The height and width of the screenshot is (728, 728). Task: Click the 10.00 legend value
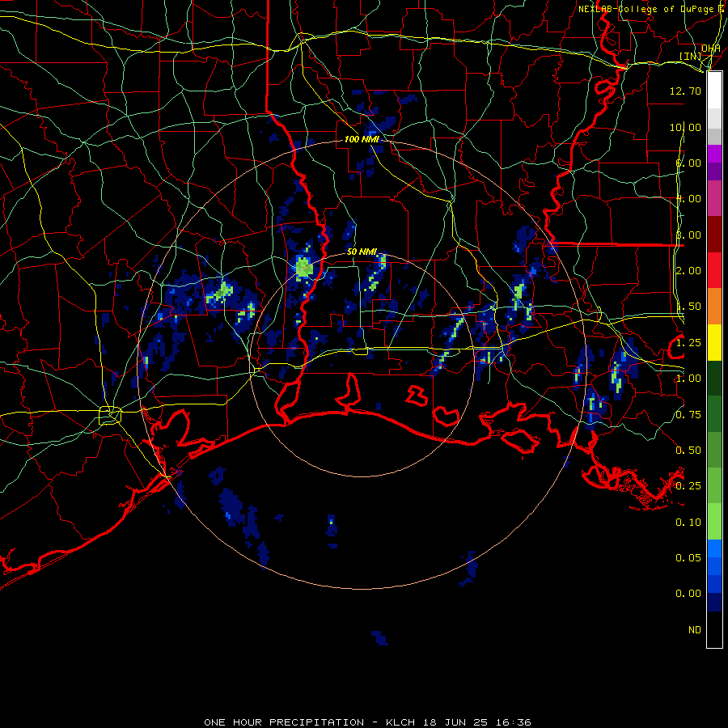pyautogui.click(x=685, y=127)
